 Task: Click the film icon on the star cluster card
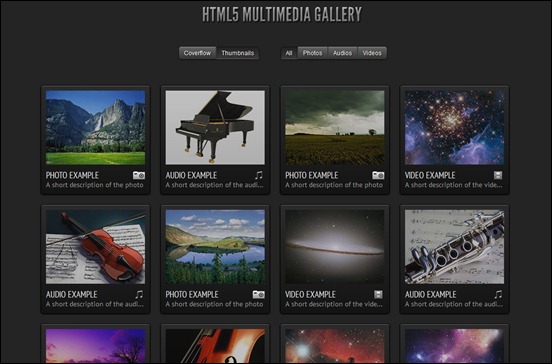[498, 175]
